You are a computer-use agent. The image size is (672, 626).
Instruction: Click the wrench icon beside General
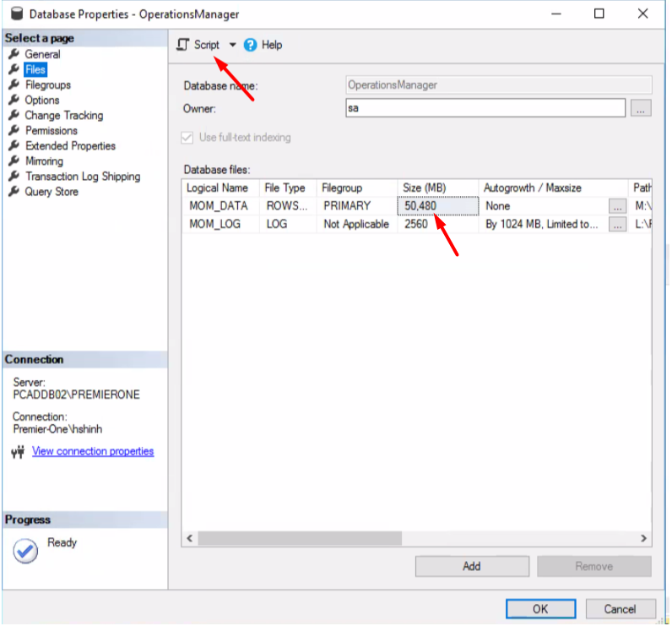click(14, 54)
